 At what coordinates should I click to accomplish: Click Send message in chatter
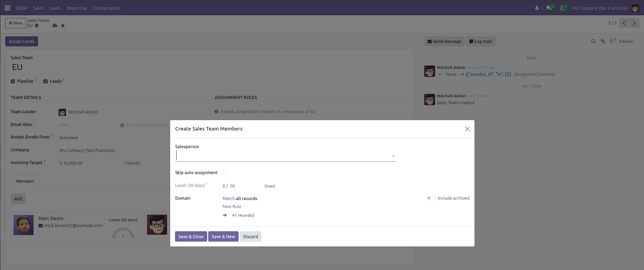click(x=444, y=41)
